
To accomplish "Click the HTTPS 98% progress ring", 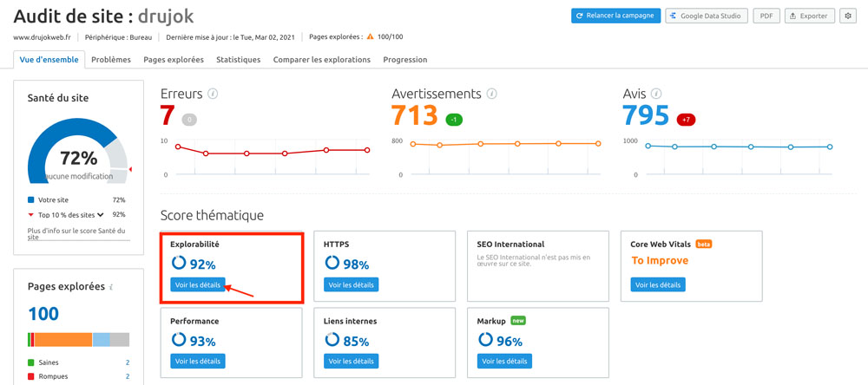I will pos(332,262).
